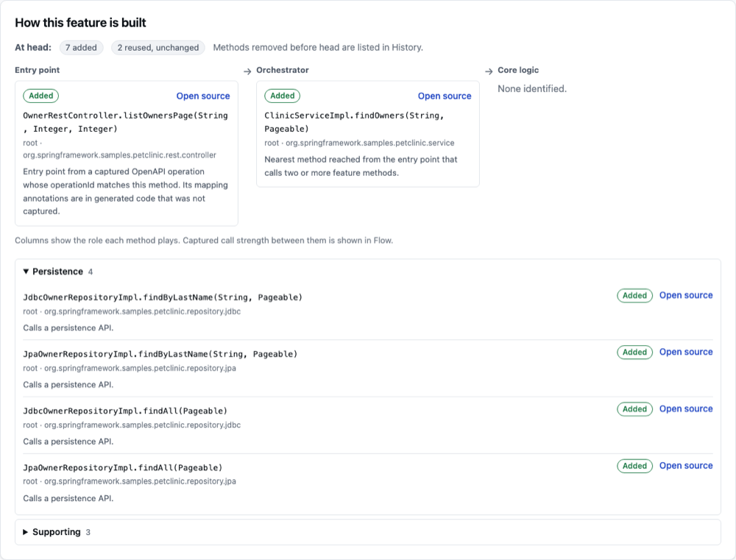Click the '2 reused, unchanged' badge
The image size is (736, 560).
pyautogui.click(x=158, y=47)
